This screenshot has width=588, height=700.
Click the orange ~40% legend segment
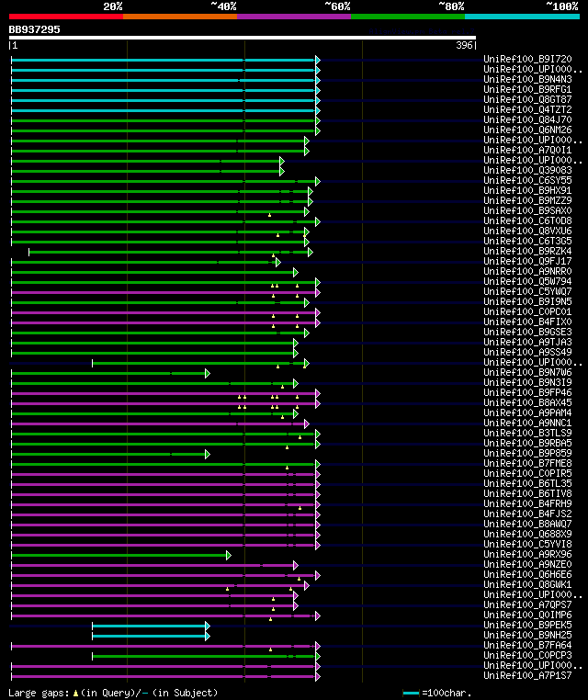pyautogui.click(x=180, y=17)
